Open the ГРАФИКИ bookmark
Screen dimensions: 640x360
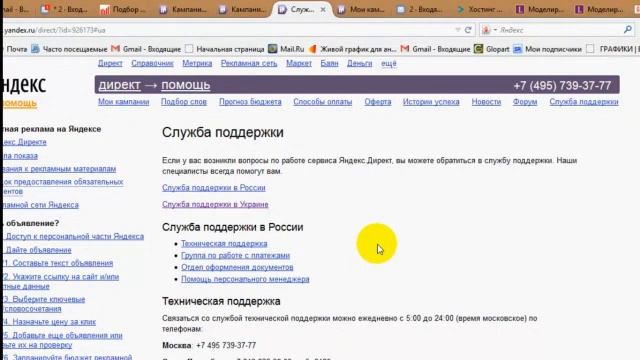click(612, 49)
